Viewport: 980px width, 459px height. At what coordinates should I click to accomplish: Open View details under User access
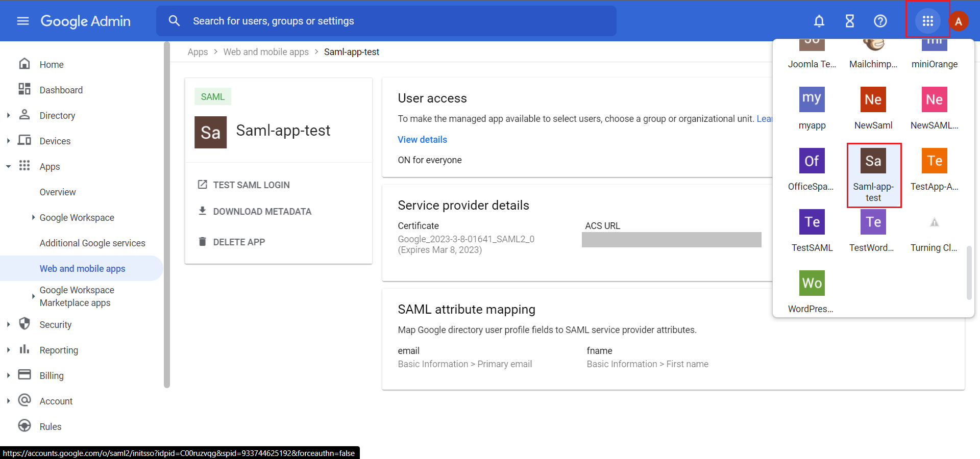click(422, 139)
